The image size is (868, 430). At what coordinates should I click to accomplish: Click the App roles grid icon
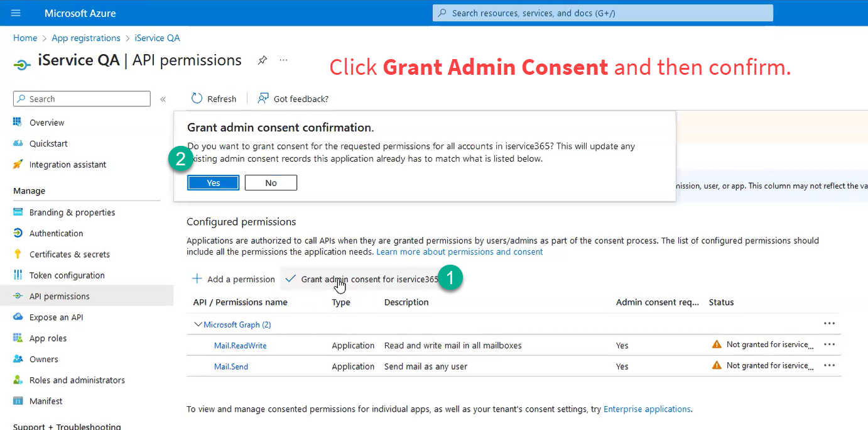[x=18, y=338]
